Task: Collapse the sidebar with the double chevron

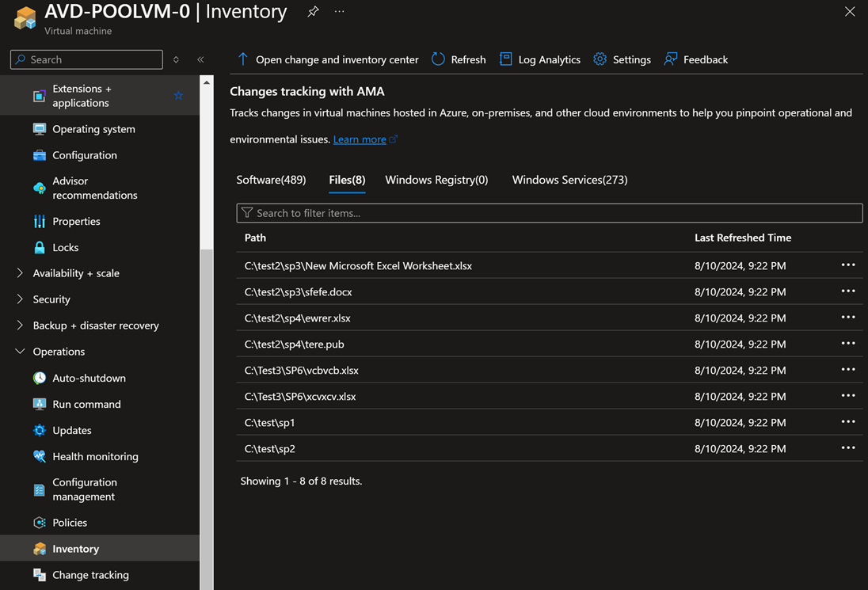Action: [x=200, y=59]
